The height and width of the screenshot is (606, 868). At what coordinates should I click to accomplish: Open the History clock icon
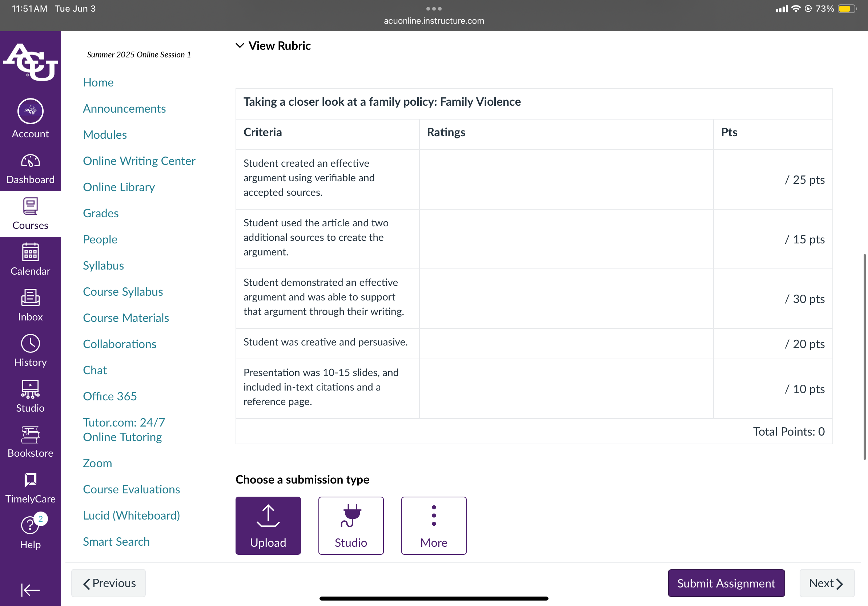[30, 343]
